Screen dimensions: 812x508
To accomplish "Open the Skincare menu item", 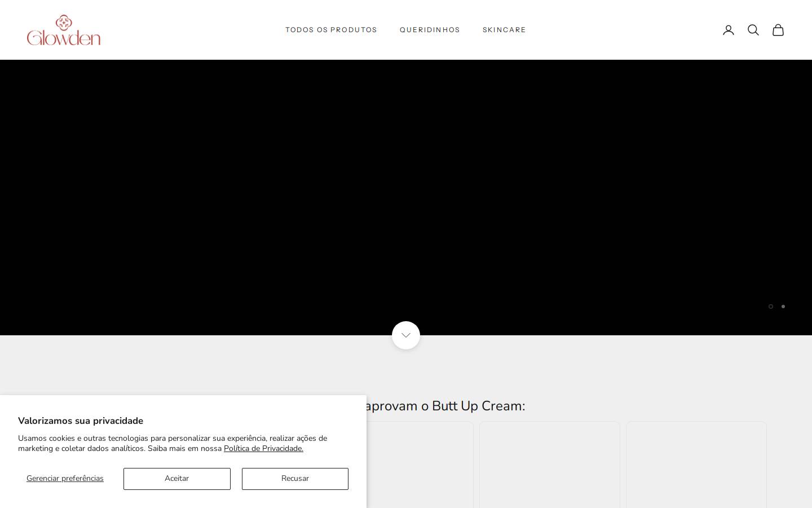I will [x=504, y=30].
